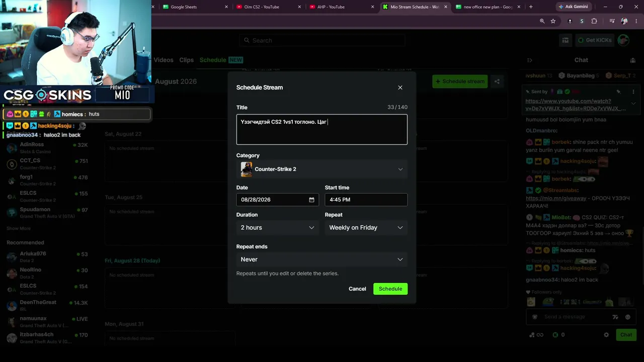
Task: Click the Kick Search field
Action: [322, 40]
